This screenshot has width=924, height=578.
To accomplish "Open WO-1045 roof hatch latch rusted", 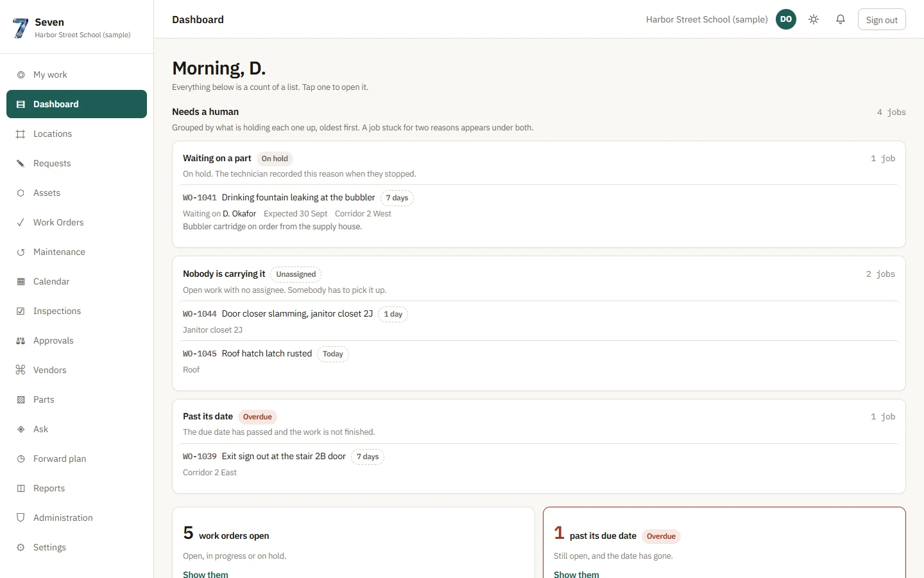I will [539, 361].
